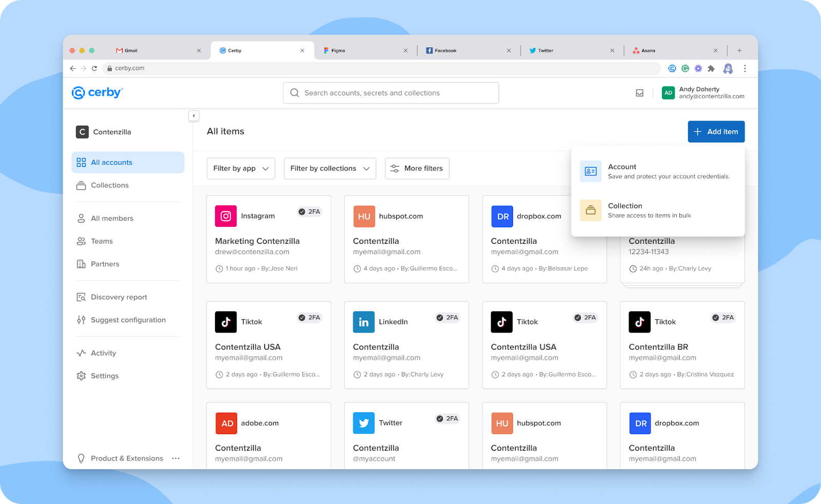Open browser three-dot menu
This screenshot has width=821, height=504.
[x=745, y=68]
